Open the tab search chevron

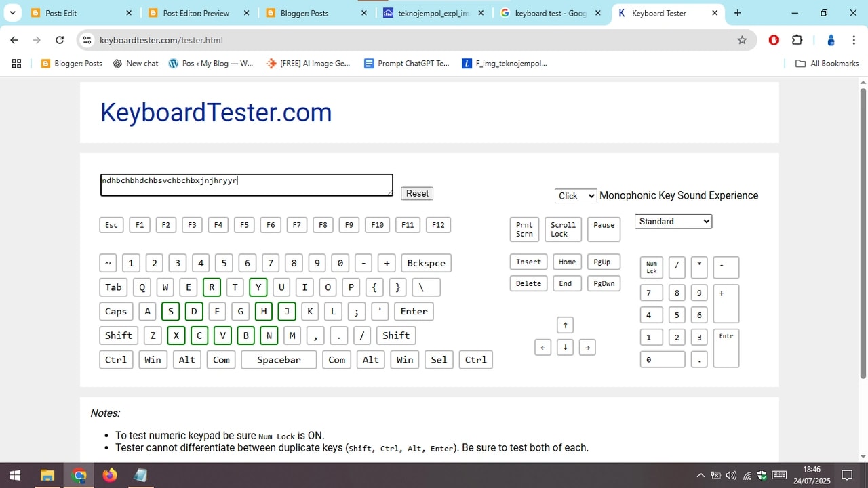pos(12,13)
